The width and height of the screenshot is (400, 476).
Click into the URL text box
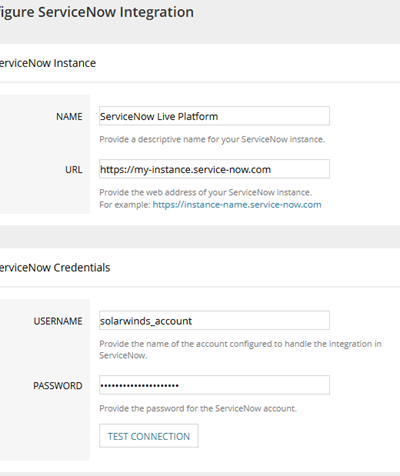(214, 169)
